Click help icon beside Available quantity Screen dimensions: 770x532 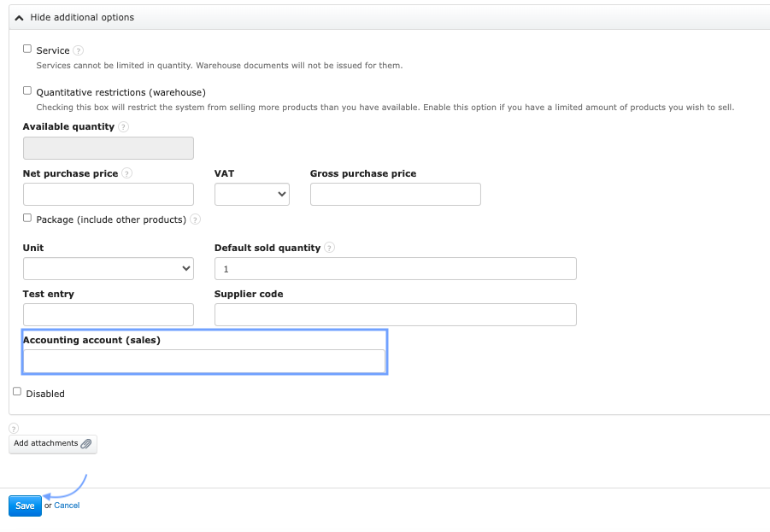[124, 127]
